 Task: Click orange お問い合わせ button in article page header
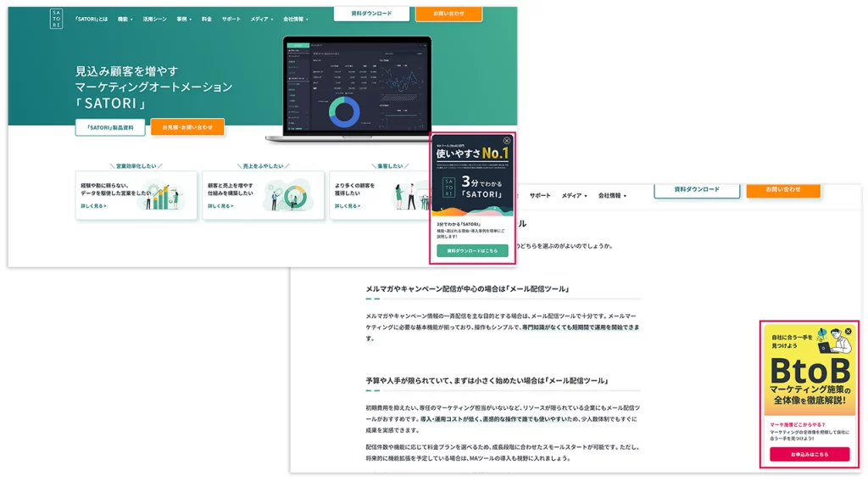pos(783,190)
